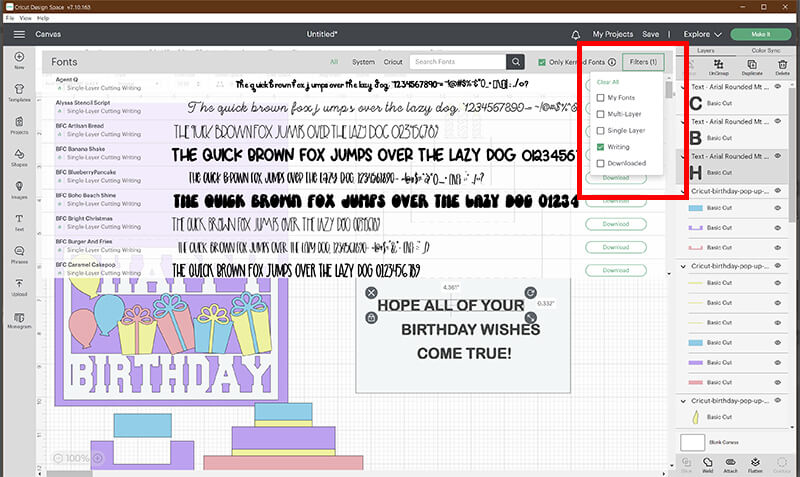Click the Search Fonts input field
The image size is (800, 477).
point(458,62)
